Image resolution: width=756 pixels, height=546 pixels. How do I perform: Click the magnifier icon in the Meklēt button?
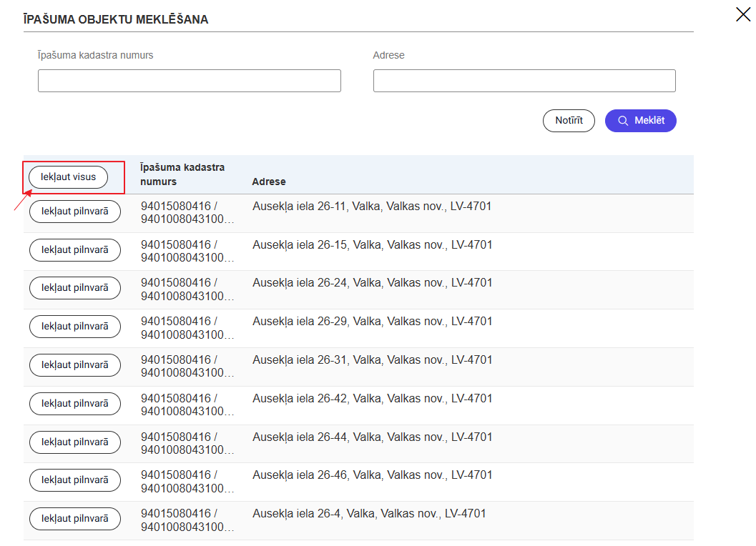623,121
